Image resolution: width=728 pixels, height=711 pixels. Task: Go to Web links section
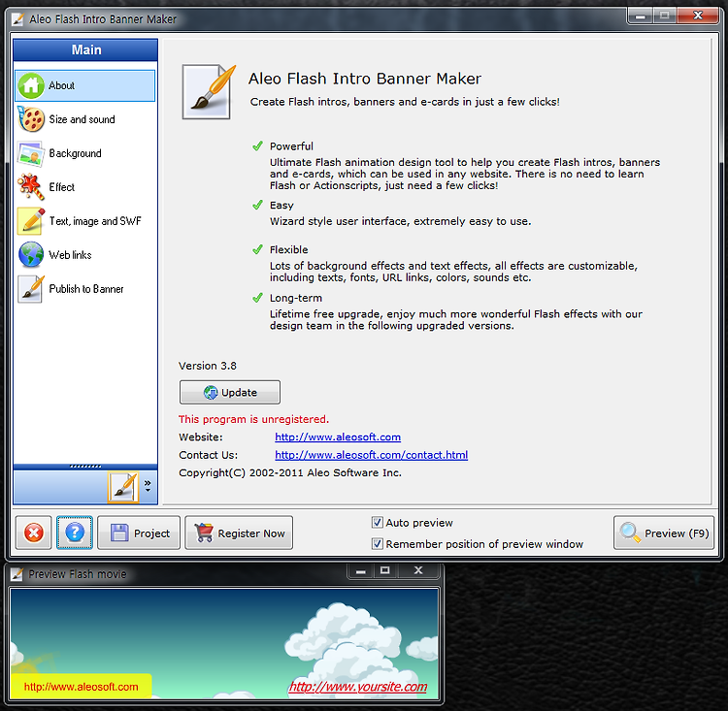[x=85, y=255]
